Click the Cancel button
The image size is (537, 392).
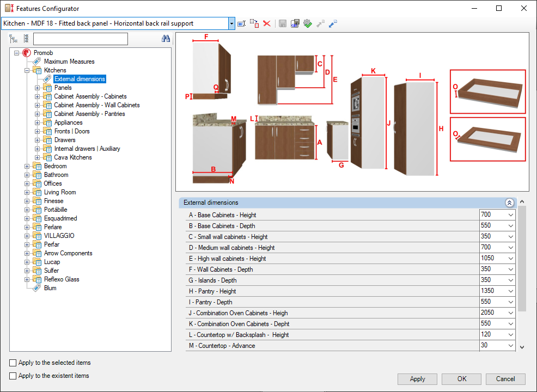point(505,379)
